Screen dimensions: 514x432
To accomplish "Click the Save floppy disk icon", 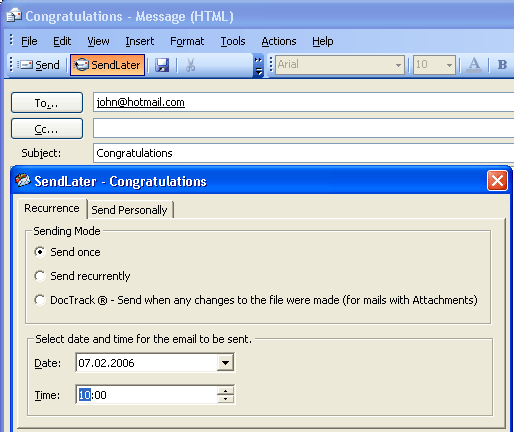I will pyautogui.click(x=162, y=65).
